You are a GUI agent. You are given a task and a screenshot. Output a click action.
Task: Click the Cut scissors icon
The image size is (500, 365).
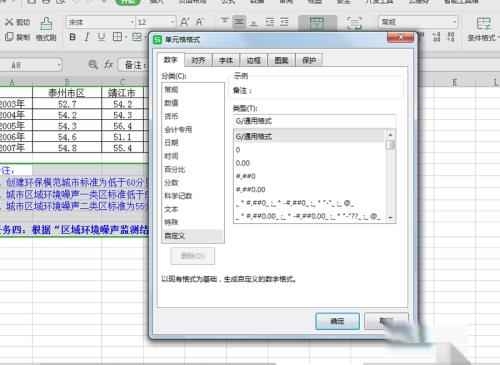coord(9,22)
